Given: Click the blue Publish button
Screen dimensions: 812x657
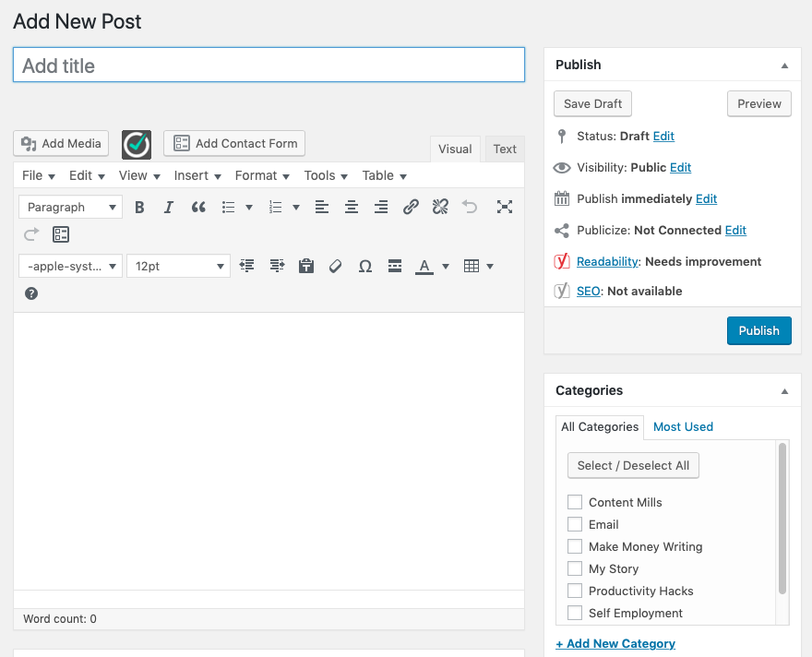Looking at the screenshot, I should [758, 330].
